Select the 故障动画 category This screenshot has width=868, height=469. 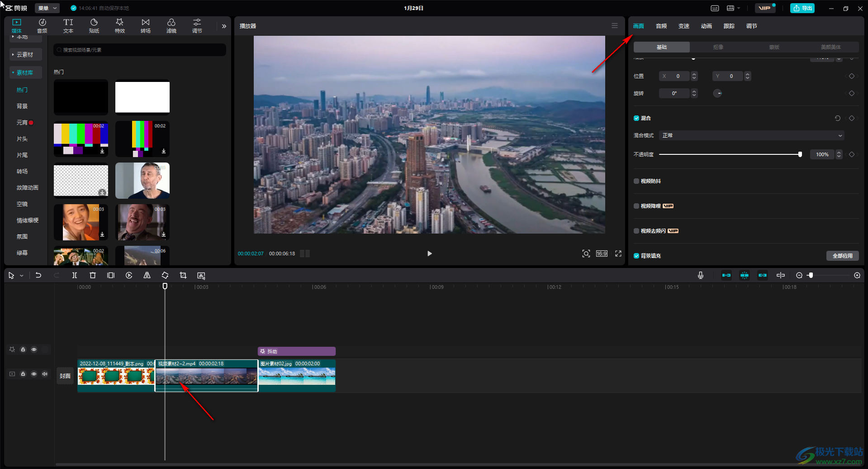point(28,187)
